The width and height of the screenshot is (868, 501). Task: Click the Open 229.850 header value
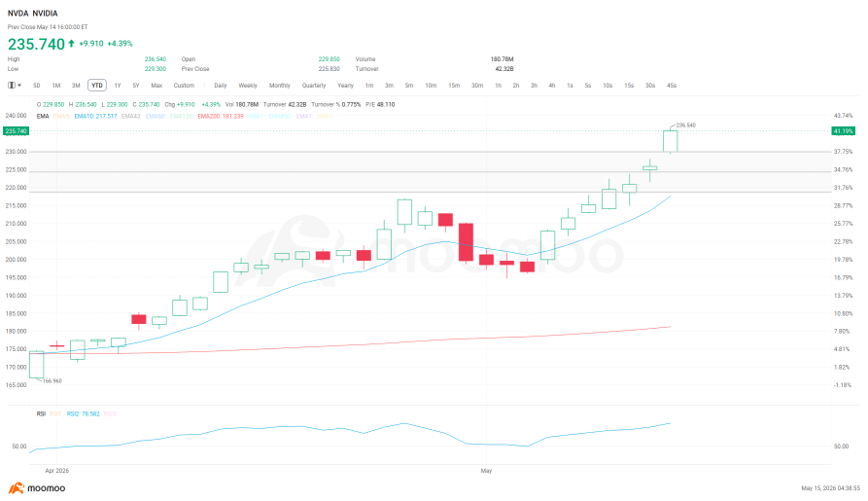pos(330,58)
